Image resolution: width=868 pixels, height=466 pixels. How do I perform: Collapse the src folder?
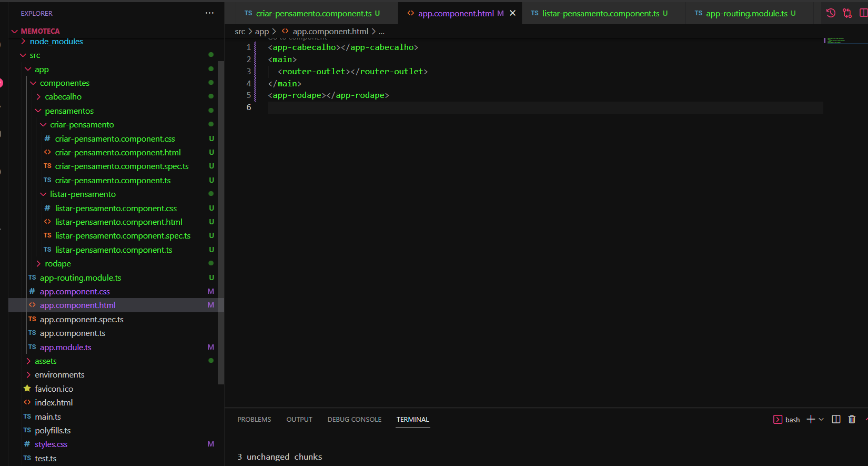pos(35,55)
